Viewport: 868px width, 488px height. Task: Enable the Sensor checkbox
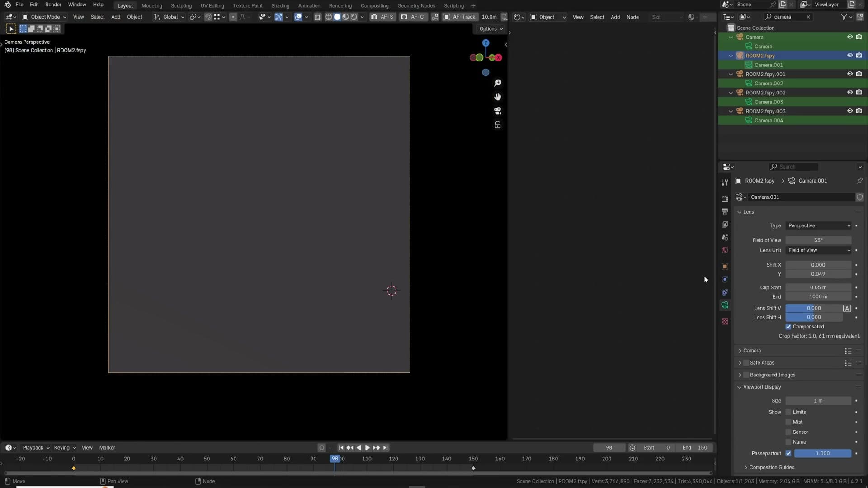tap(788, 432)
